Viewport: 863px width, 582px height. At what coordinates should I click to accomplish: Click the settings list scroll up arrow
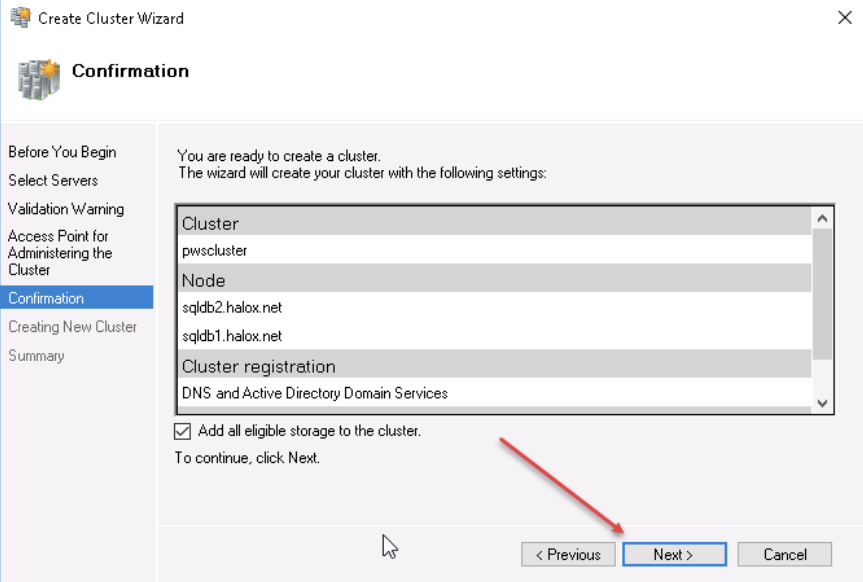(822, 219)
